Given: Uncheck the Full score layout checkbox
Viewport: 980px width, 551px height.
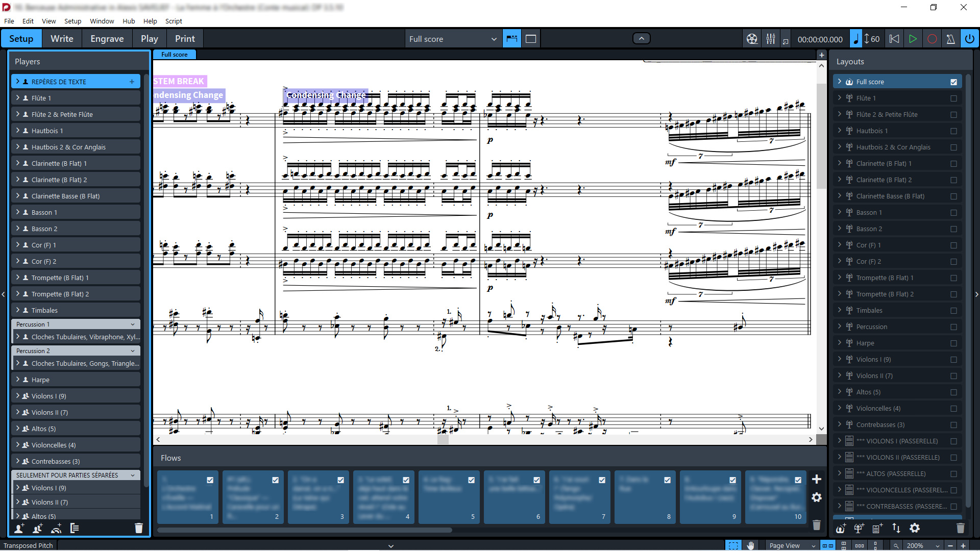Looking at the screenshot, I should [x=953, y=82].
